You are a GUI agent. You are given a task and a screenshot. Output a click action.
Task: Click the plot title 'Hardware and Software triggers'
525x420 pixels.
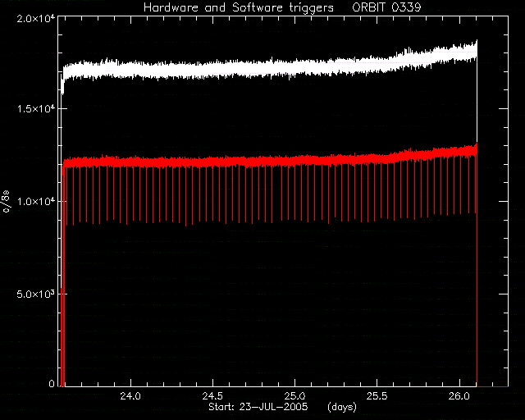tap(239, 7)
